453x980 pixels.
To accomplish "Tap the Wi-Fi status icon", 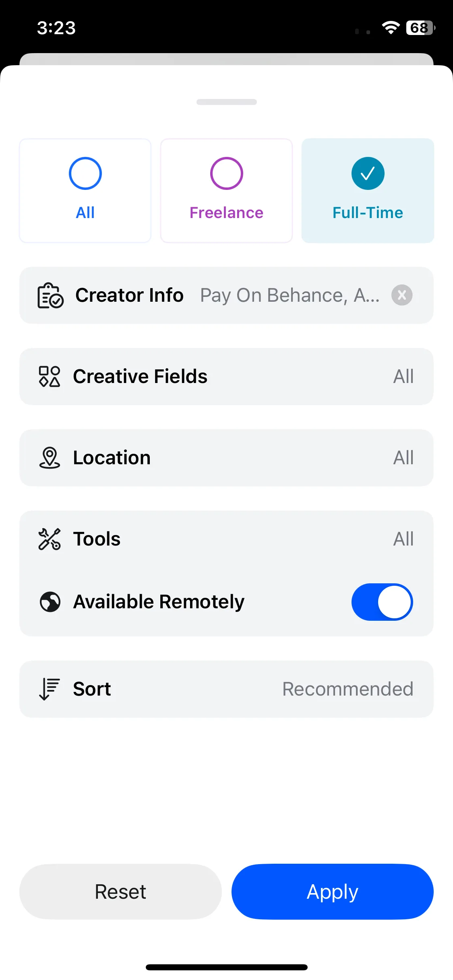I will [x=391, y=27].
